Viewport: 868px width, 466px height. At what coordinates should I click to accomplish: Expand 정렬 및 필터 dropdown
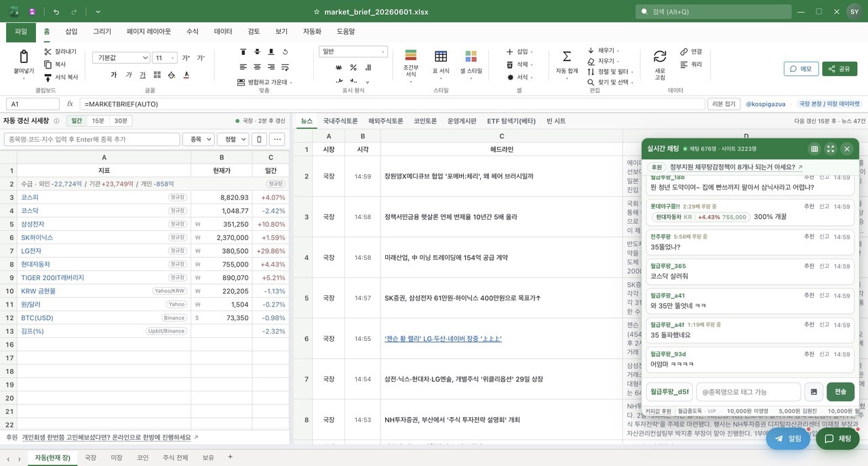pos(612,71)
